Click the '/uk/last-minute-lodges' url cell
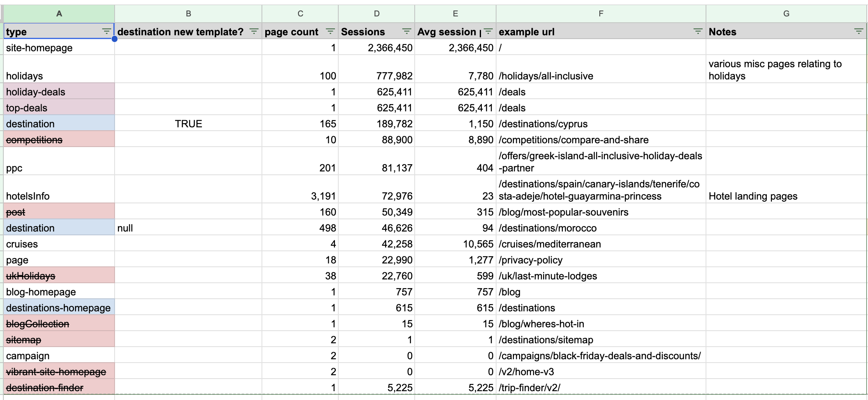 pyautogui.click(x=601, y=276)
